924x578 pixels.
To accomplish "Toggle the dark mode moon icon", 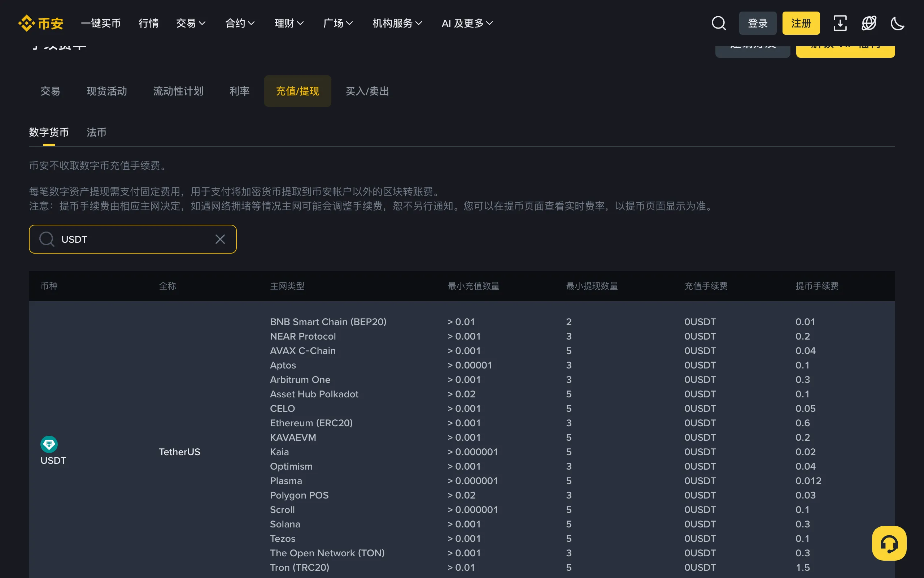I will point(897,23).
